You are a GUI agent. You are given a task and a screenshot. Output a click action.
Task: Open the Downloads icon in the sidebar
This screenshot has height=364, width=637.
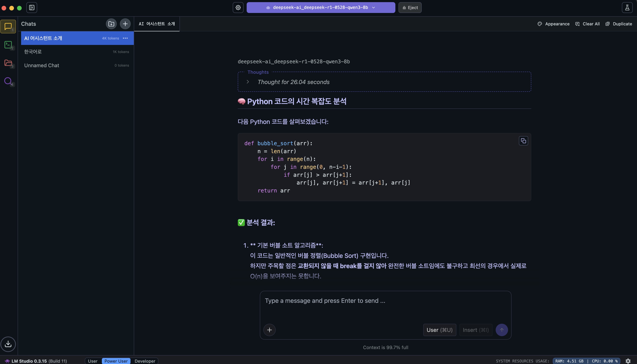(8, 344)
